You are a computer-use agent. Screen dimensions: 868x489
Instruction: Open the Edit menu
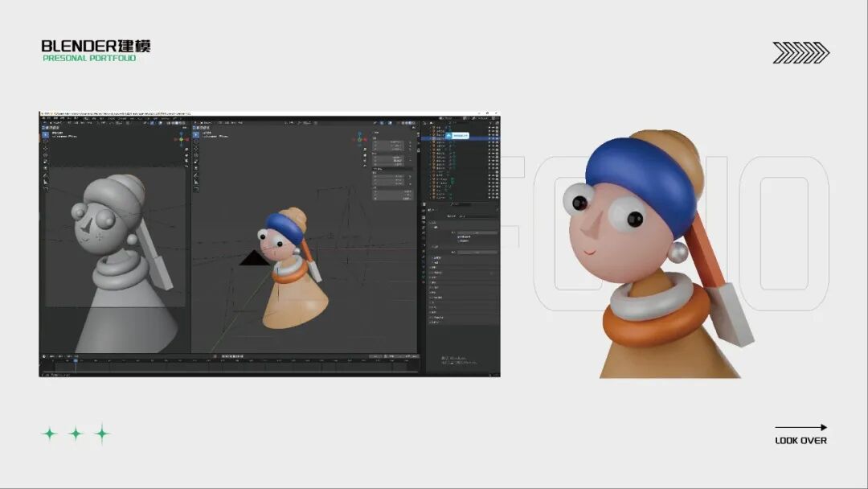(x=56, y=118)
